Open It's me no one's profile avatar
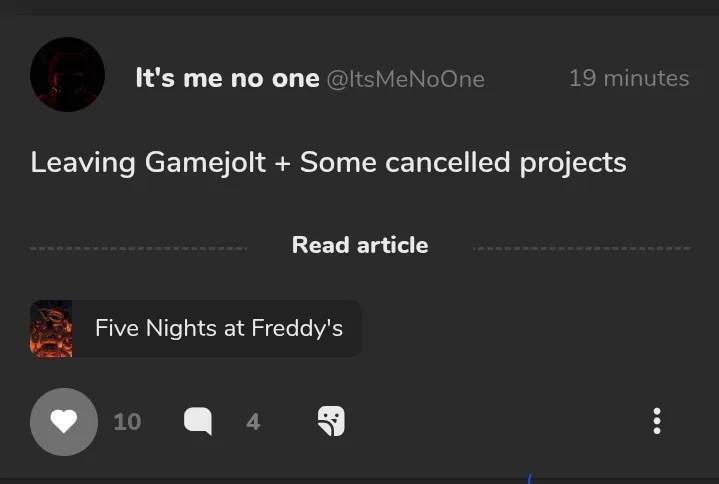719x484 pixels. [67, 74]
